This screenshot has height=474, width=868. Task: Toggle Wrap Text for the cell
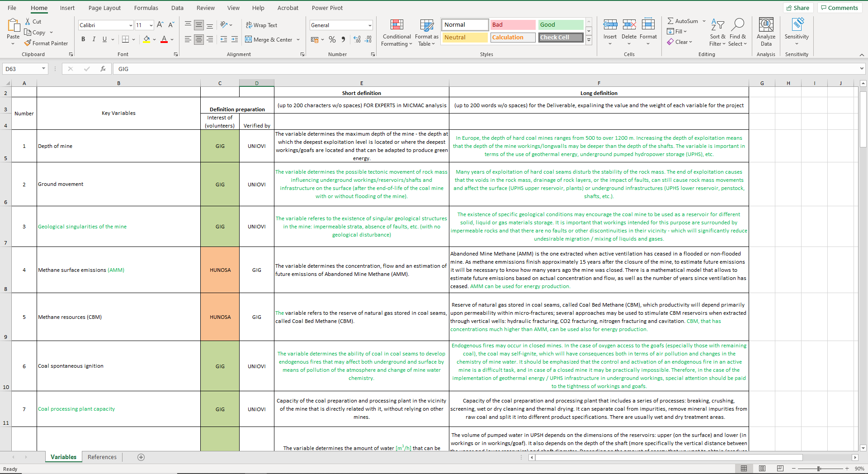point(261,25)
